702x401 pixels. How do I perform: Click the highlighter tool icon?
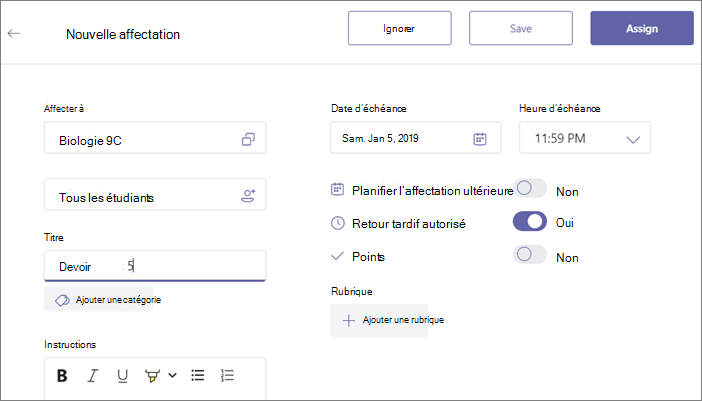tap(153, 376)
